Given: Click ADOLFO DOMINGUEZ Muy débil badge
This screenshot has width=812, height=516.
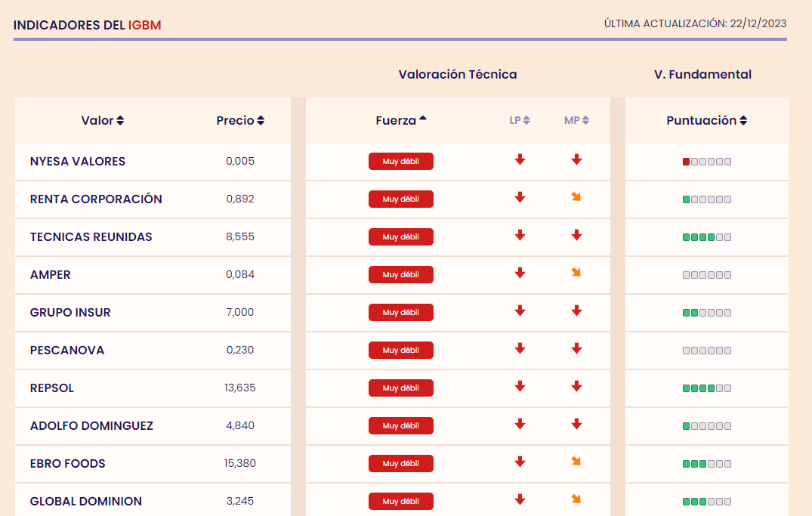Looking at the screenshot, I should 401,426.
